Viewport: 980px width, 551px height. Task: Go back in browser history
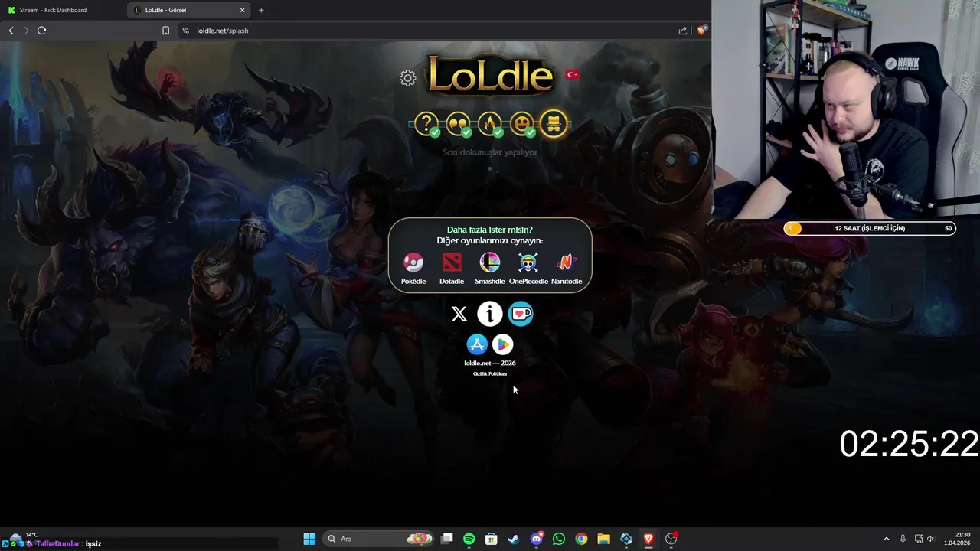point(11,31)
